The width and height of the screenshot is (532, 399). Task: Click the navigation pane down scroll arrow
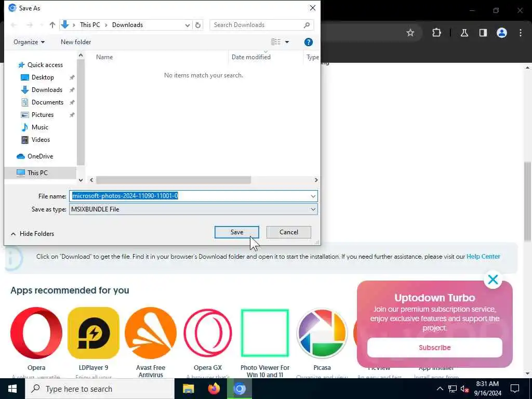click(x=81, y=180)
